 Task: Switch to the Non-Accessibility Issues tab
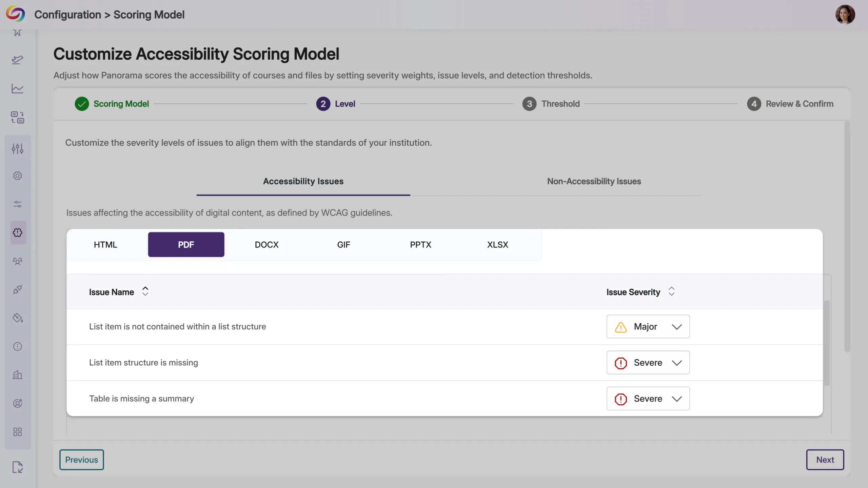594,181
